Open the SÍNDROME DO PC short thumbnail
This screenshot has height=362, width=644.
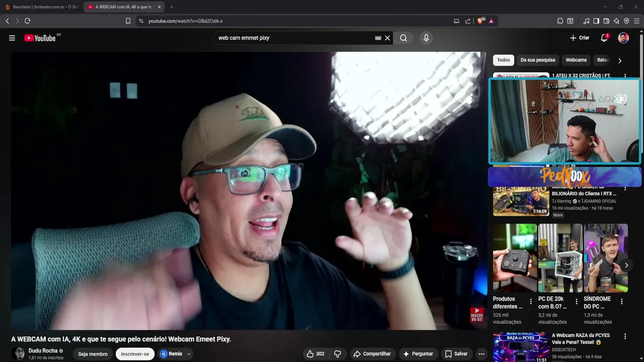click(x=606, y=258)
